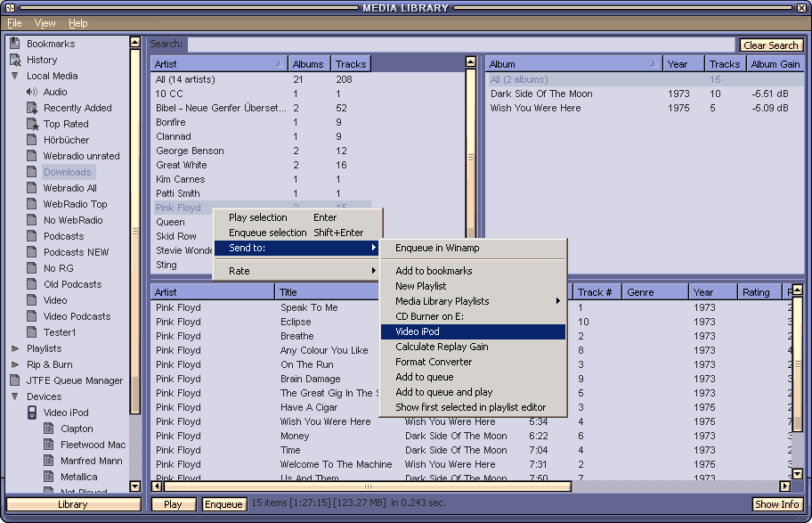The width and height of the screenshot is (812, 523).
Task: Click the WebRadio Top view icon
Action: tap(31, 204)
